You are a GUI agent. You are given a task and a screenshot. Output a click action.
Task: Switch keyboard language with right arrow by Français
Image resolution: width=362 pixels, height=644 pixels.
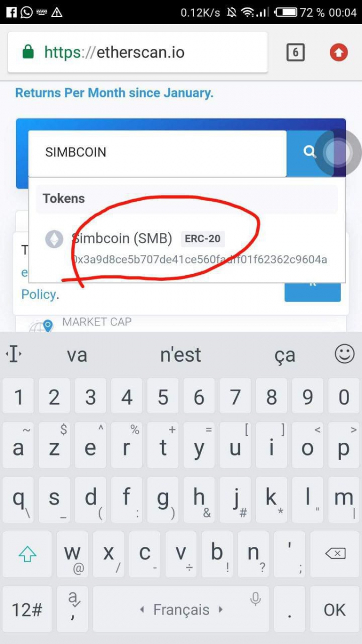tap(220, 610)
